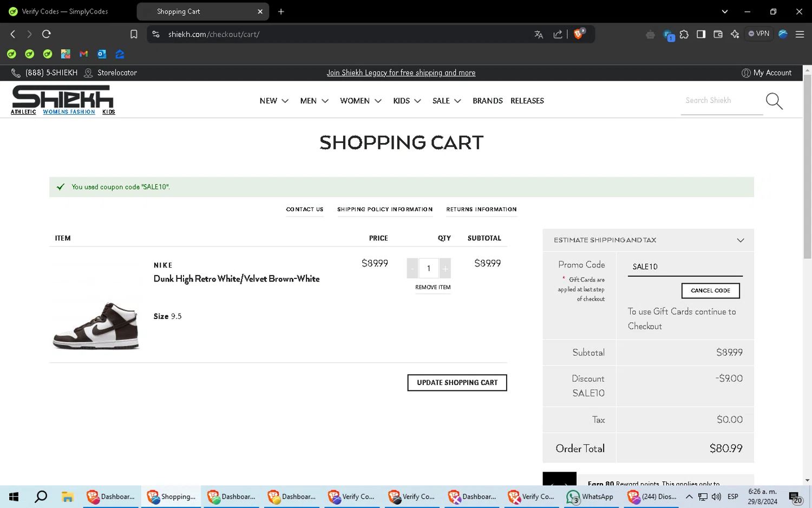This screenshot has width=812, height=508.
Task: Go back with the browser back arrow
Action: pyautogui.click(x=13, y=34)
